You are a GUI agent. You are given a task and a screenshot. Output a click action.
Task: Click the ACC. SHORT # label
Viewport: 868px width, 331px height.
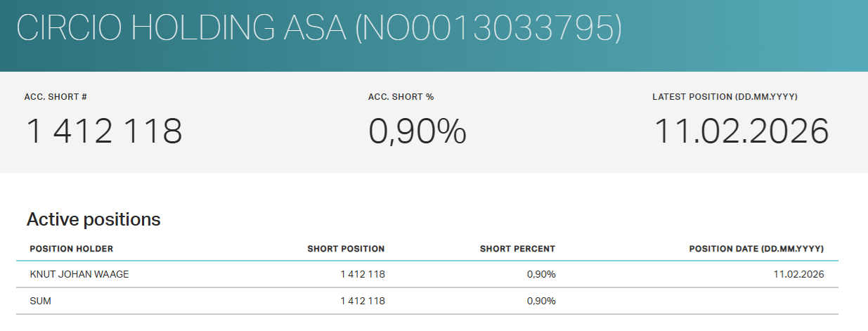point(56,97)
